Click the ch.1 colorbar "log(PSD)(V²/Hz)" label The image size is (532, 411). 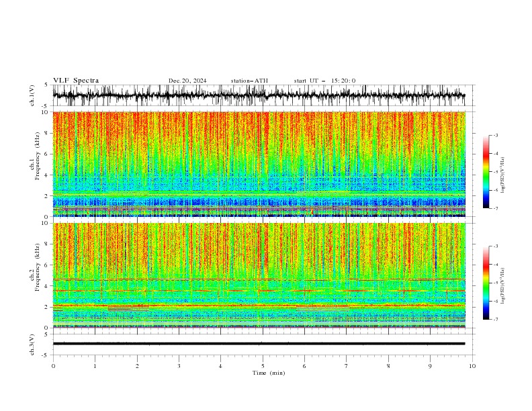pos(503,175)
